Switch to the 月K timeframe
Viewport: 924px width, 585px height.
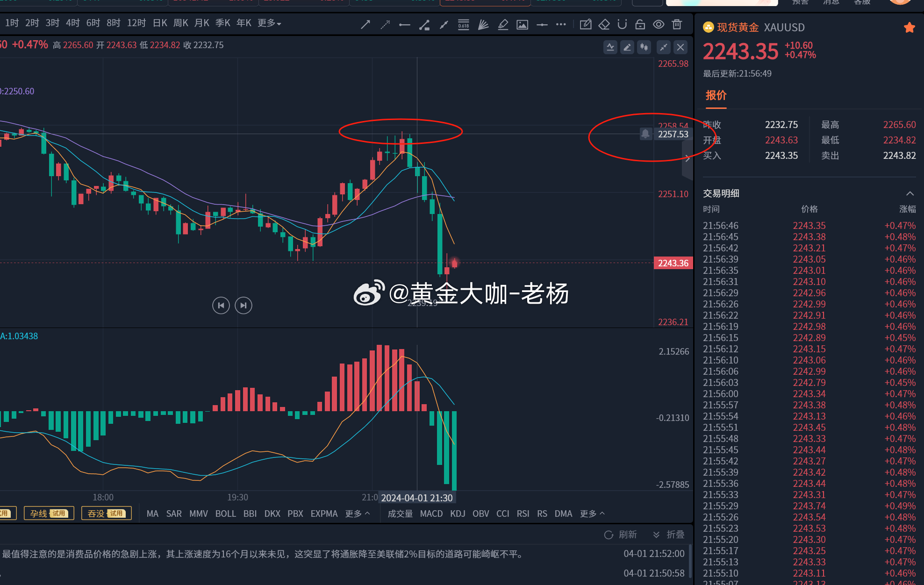tap(202, 23)
